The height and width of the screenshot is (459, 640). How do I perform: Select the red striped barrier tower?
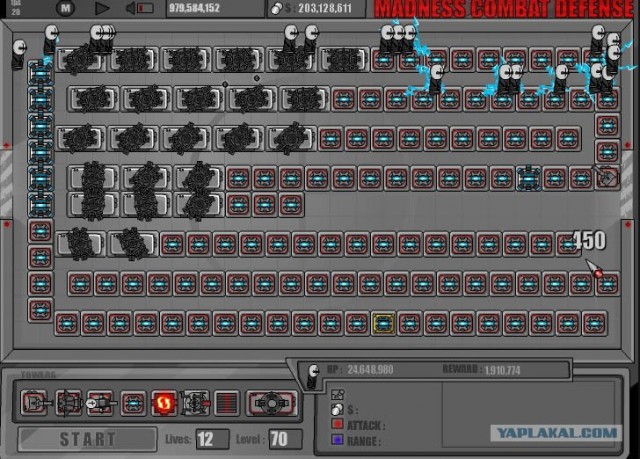(x=227, y=403)
